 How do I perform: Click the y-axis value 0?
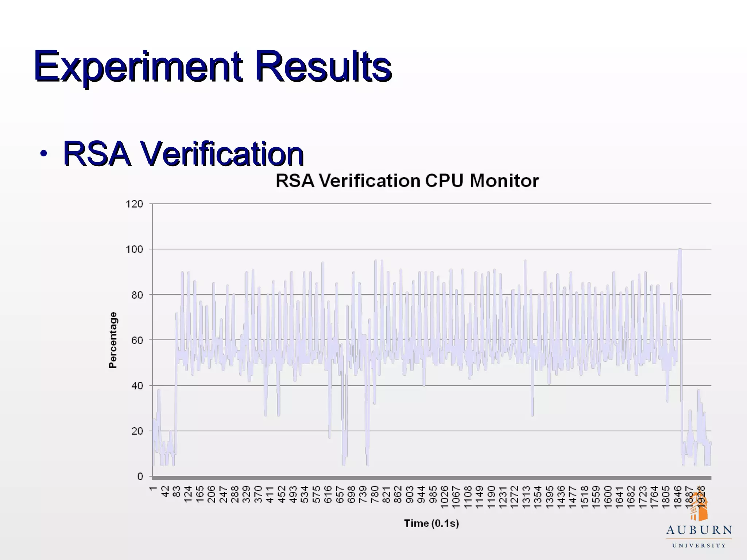pyautogui.click(x=140, y=477)
